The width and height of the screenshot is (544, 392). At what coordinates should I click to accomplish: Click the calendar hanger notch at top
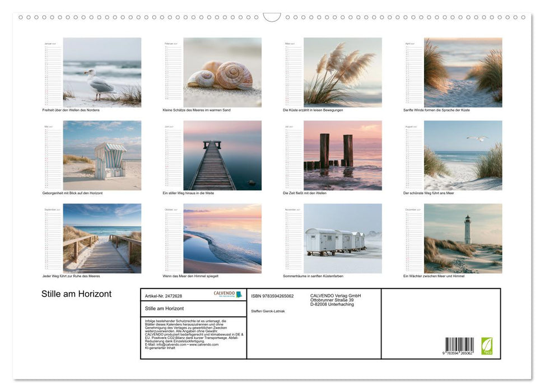(272, 17)
